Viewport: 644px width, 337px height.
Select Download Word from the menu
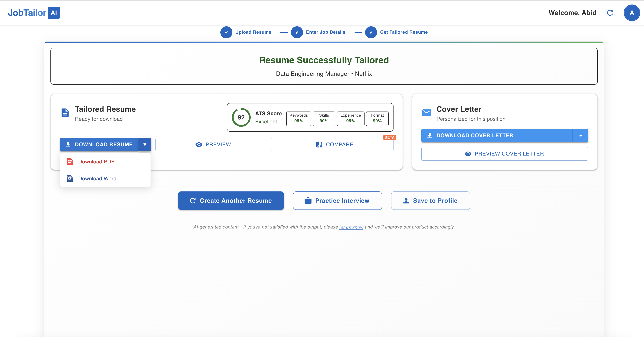[97, 179]
